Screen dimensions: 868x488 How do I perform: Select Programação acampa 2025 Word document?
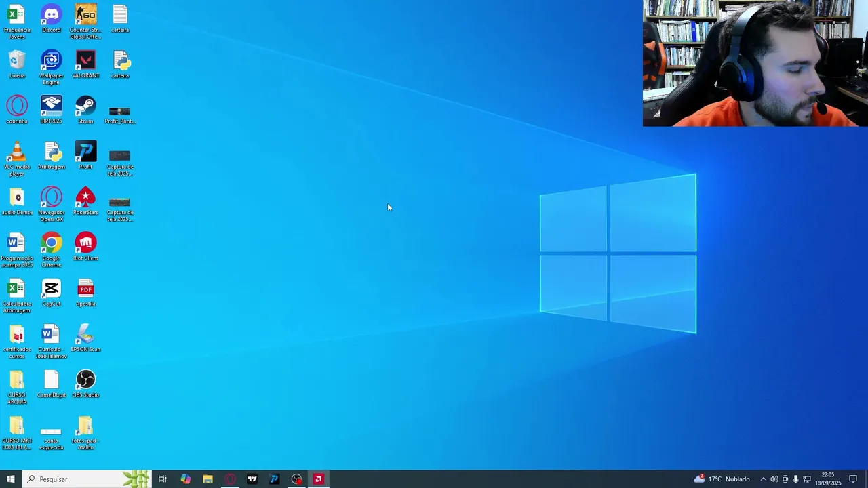(x=17, y=250)
